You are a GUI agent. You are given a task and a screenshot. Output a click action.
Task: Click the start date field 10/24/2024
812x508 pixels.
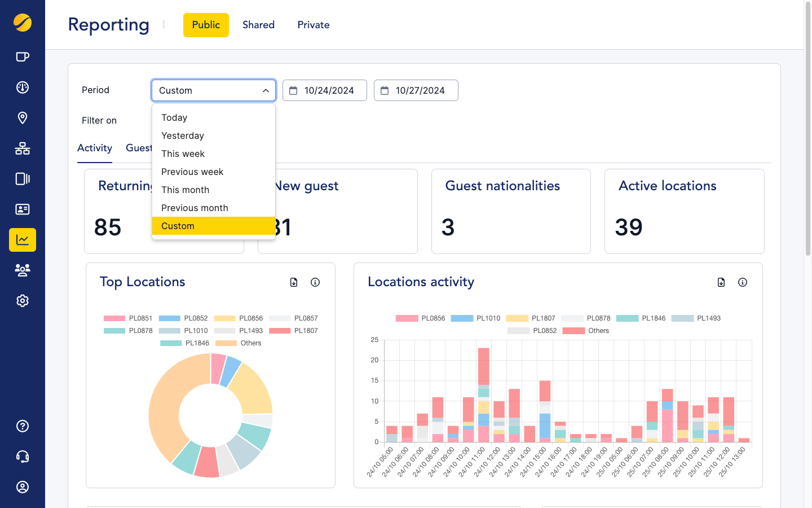[325, 90]
